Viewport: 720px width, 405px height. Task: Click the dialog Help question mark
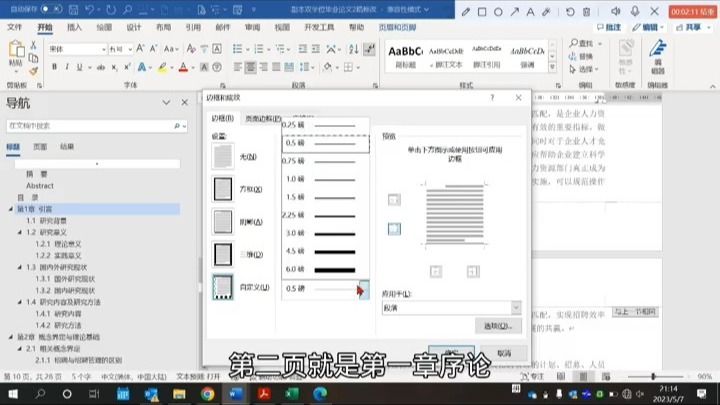(492, 98)
